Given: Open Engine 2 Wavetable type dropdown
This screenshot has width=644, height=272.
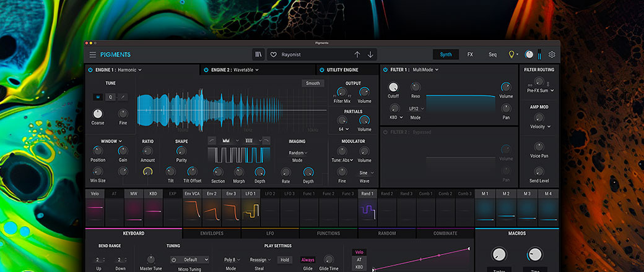Looking at the screenshot, I should click(x=246, y=70).
